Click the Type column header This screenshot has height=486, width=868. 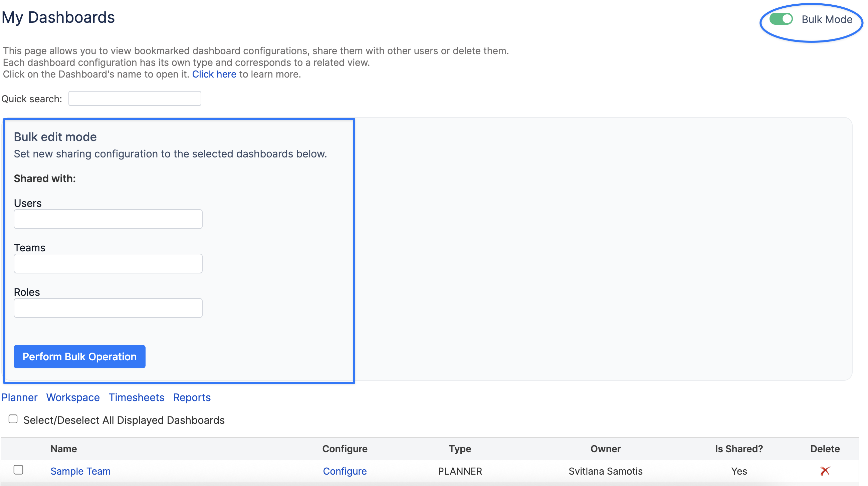[x=460, y=449]
